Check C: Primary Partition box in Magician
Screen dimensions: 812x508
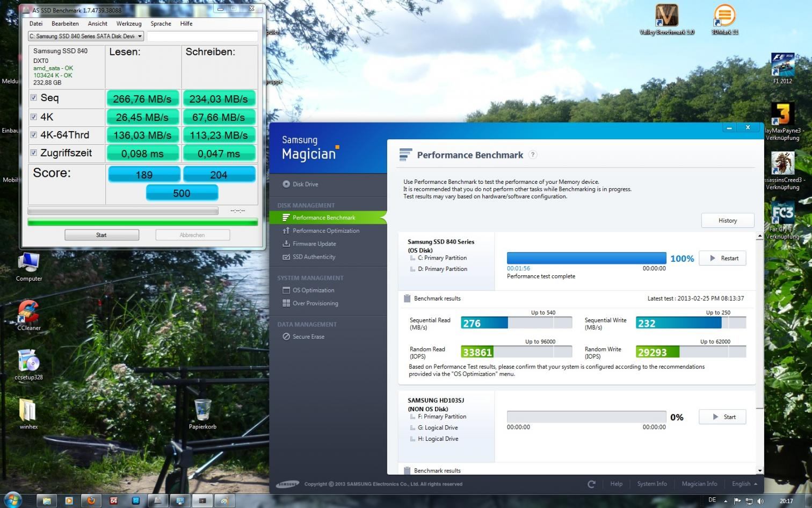pos(413,258)
